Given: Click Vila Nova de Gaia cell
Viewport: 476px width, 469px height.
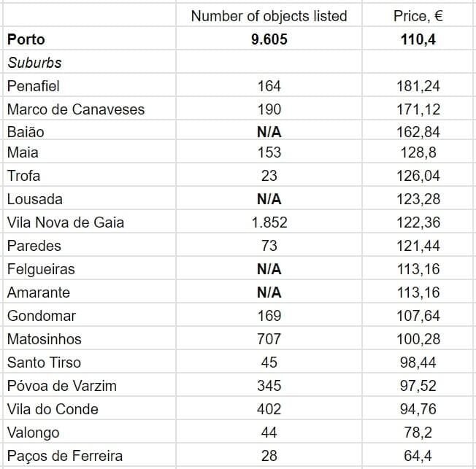Looking at the screenshot, I should point(66,222).
